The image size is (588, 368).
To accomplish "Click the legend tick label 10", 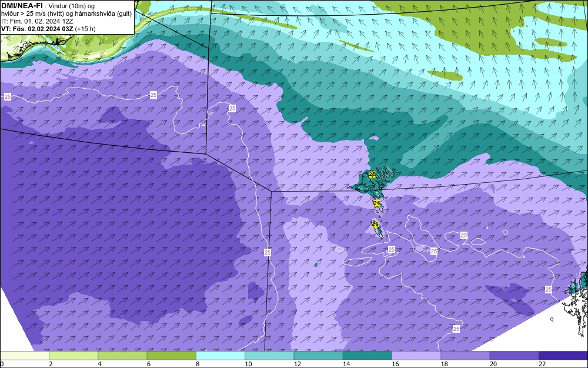I will click(x=248, y=364).
